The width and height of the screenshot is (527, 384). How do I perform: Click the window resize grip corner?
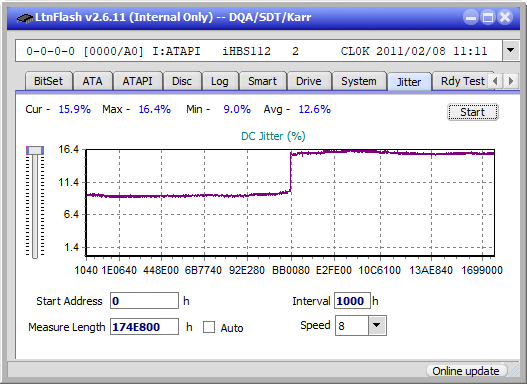[x=514, y=371]
